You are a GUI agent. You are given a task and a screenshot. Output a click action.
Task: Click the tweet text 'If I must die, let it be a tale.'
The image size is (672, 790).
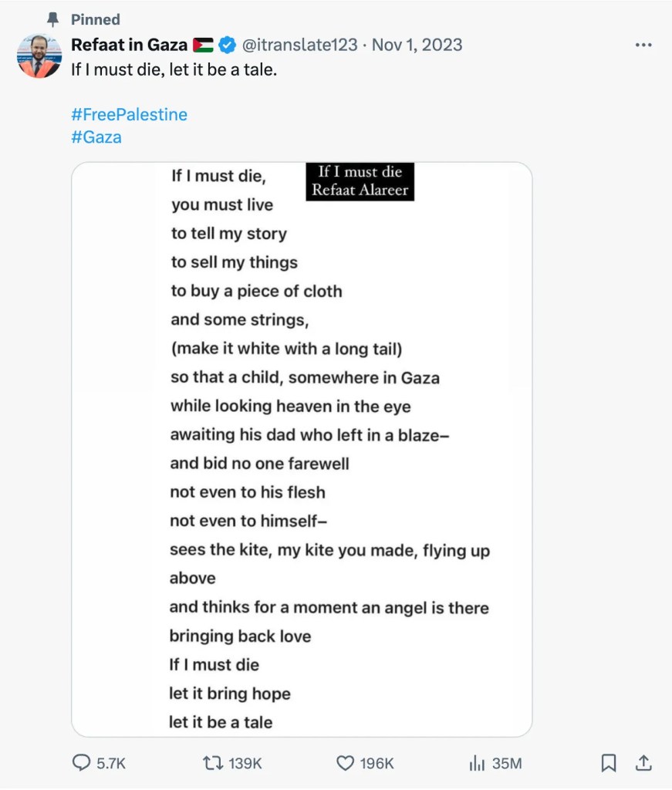(174, 69)
